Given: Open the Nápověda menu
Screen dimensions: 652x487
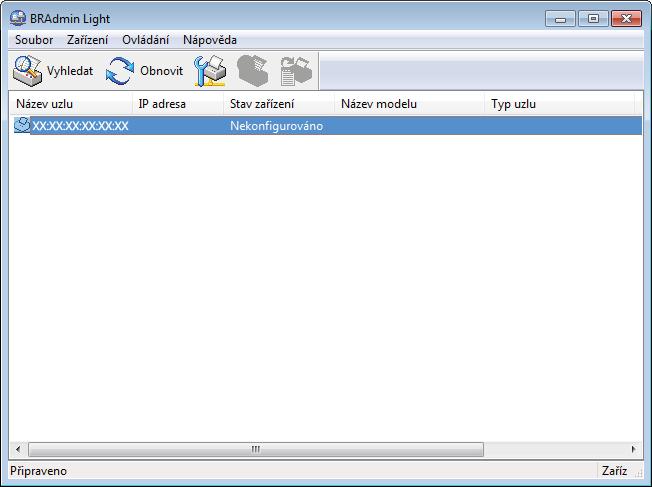Looking at the screenshot, I should (x=210, y=40).
